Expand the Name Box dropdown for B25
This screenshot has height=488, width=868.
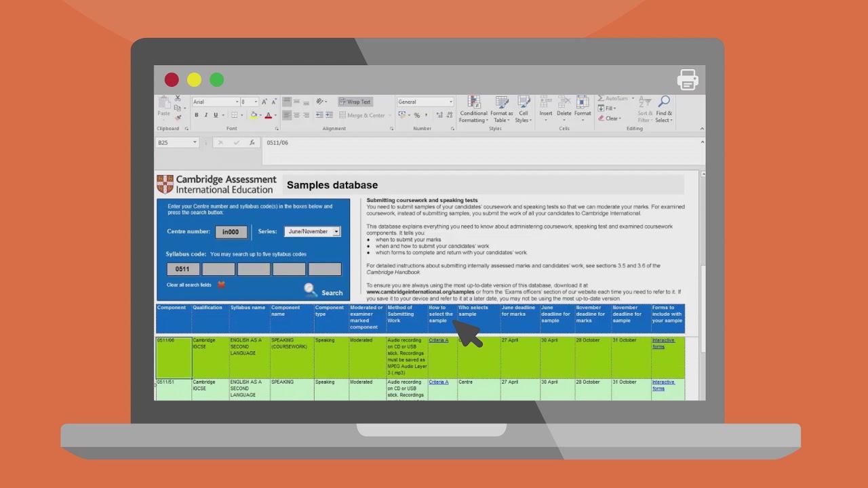(195, 142)
